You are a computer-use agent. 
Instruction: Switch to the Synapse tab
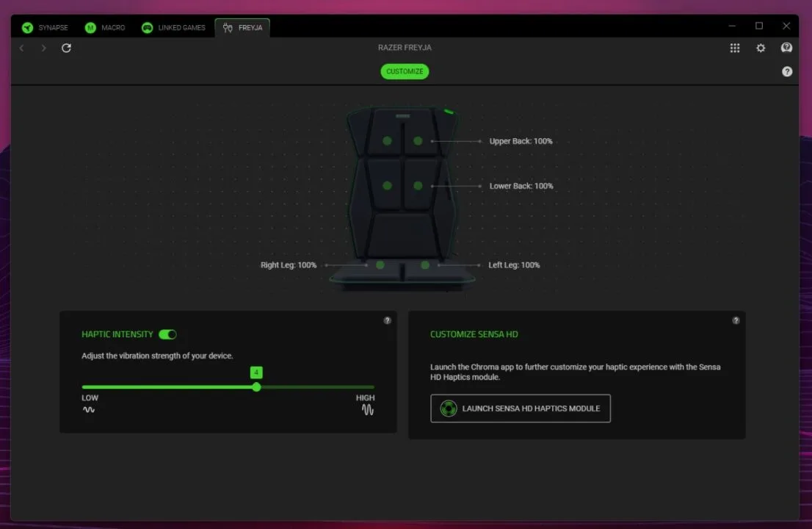(45, 28)
